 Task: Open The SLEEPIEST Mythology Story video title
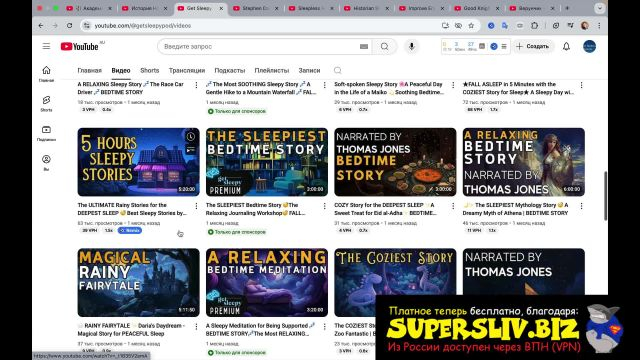[x=517, y=209]
